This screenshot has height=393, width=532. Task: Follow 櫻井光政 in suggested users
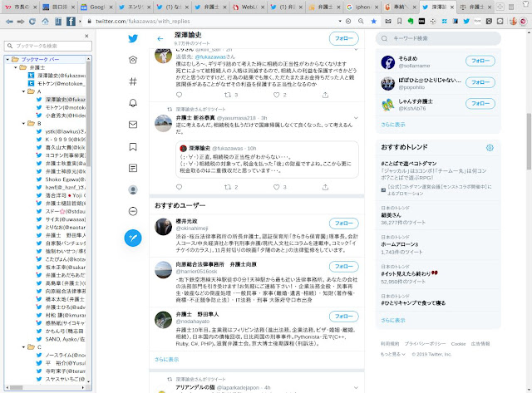point(343,224)
